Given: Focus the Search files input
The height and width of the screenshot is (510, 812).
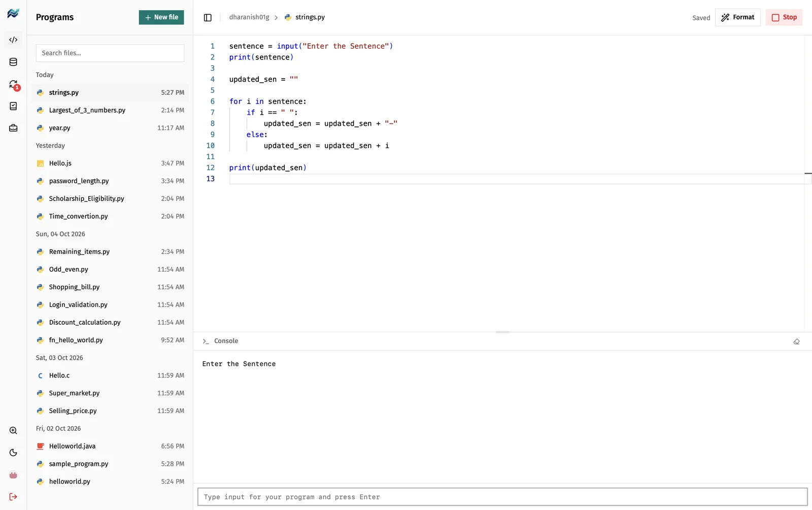Looking at the screenshot, I should (110, 53).
